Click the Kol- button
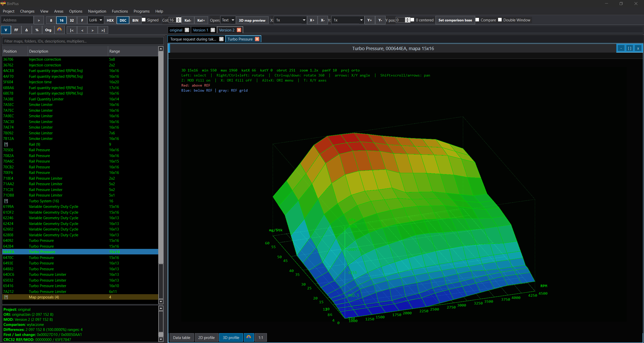Viewport: 644px width, 343px height. 188,20
